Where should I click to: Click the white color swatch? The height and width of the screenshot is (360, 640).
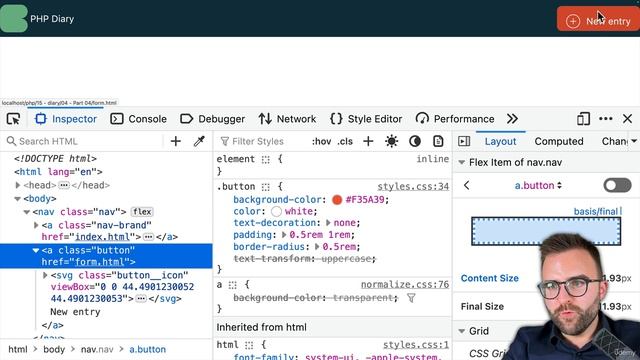coord(276,211)
